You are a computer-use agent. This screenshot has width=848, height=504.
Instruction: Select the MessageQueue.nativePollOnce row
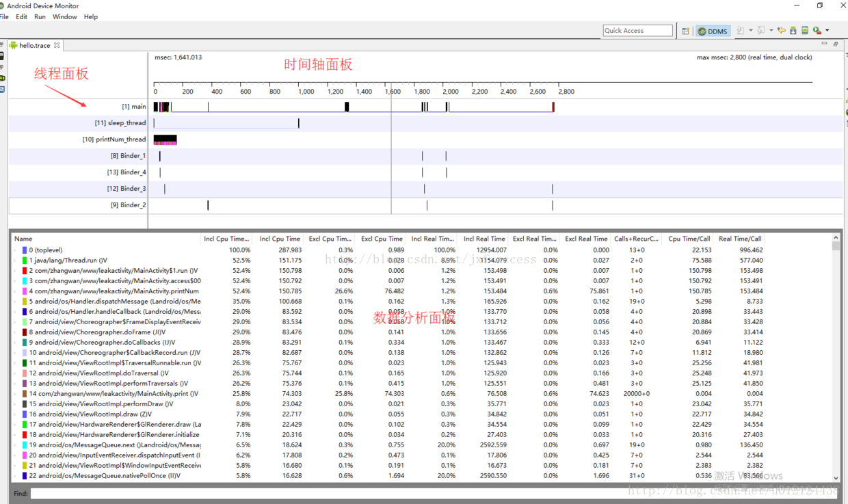pyautogui.click(x=421, y=476)
